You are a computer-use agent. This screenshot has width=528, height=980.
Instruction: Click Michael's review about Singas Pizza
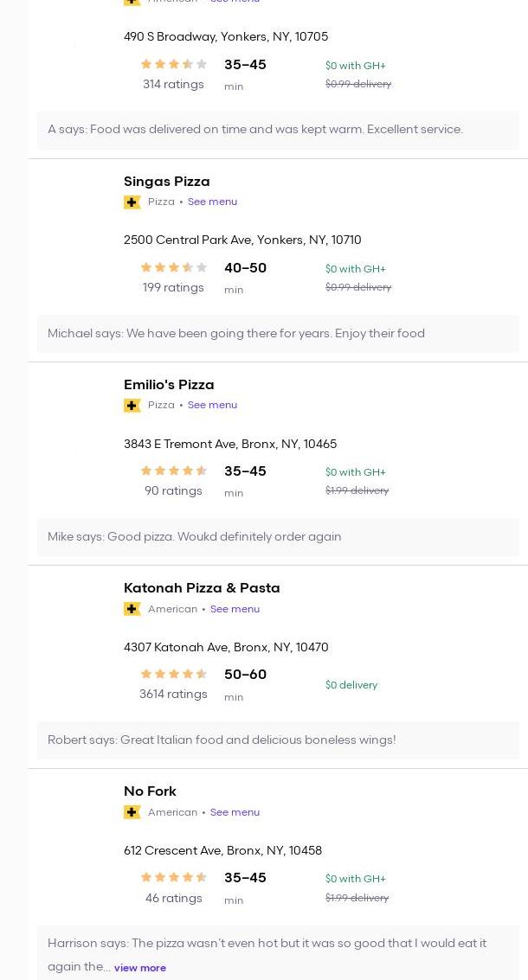pyautogui.click(x=236, y=334)
